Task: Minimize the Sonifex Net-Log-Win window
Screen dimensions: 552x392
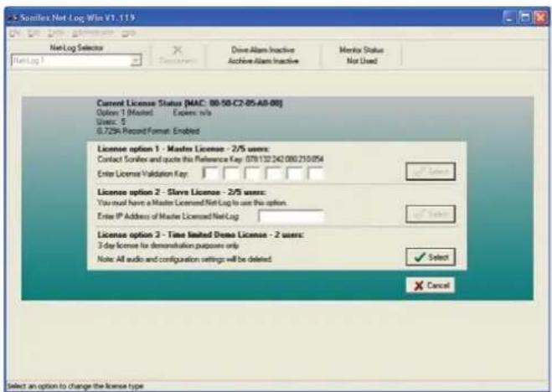Action: (x=509, y=18)
